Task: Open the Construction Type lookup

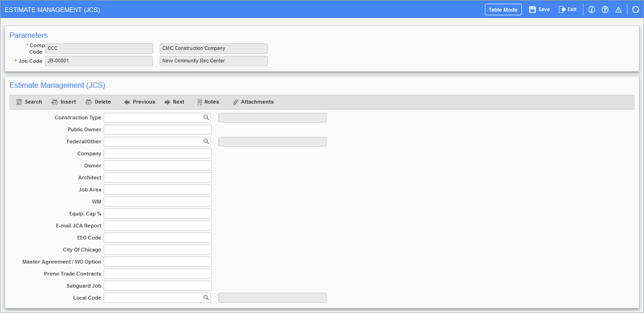Action: click(x=206, y=117)
